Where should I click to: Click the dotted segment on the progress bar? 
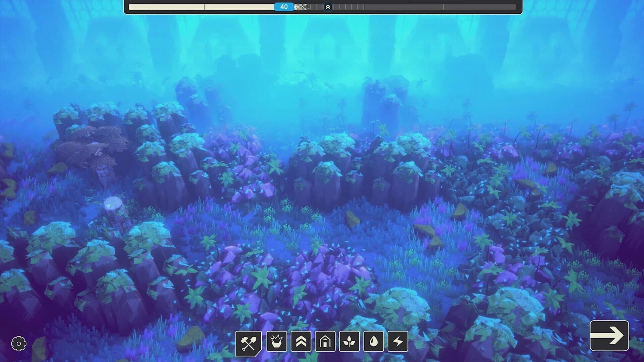point(301,6)
